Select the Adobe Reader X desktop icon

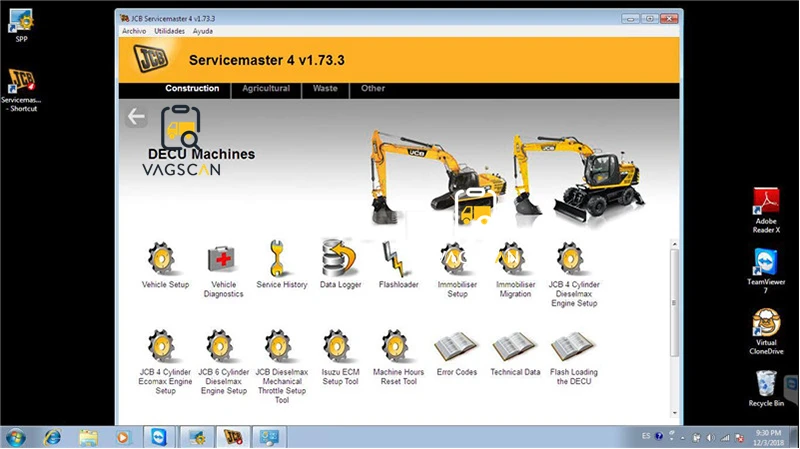[x=766, y=211]
